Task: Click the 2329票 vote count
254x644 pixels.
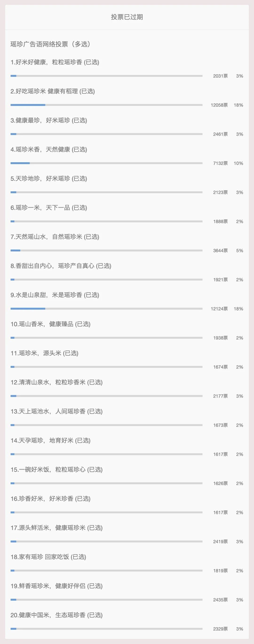Action: (220, 629)
